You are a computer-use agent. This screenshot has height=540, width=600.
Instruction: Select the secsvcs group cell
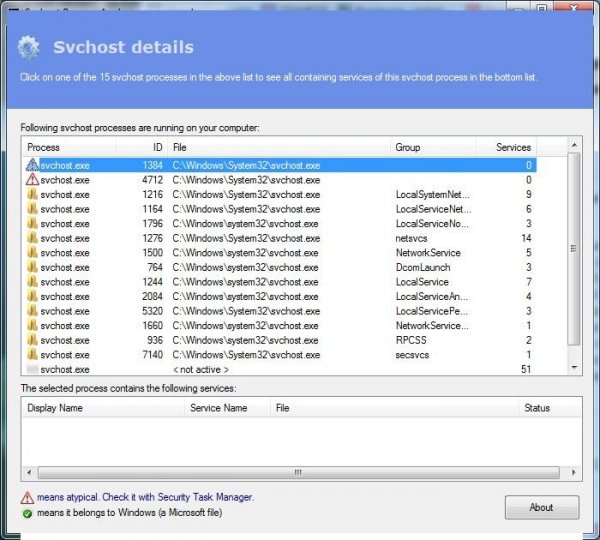[x=412, y=354]
